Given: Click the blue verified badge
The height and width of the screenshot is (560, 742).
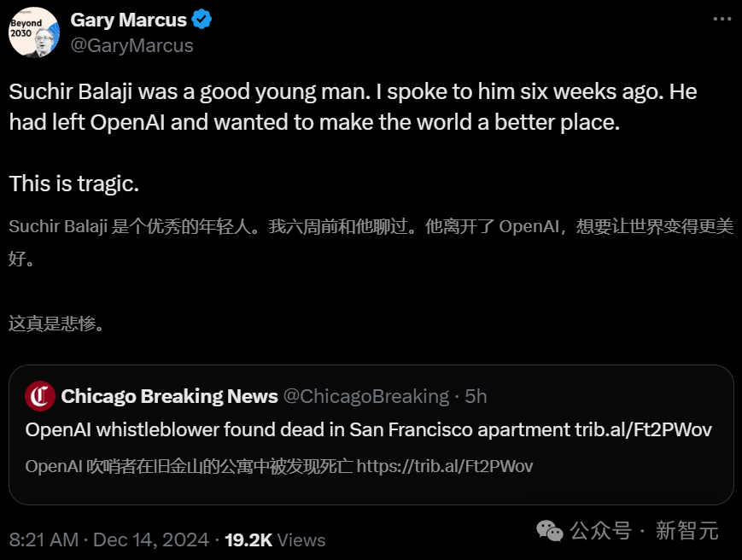Looking at the screenshot, I should [202, 20].
